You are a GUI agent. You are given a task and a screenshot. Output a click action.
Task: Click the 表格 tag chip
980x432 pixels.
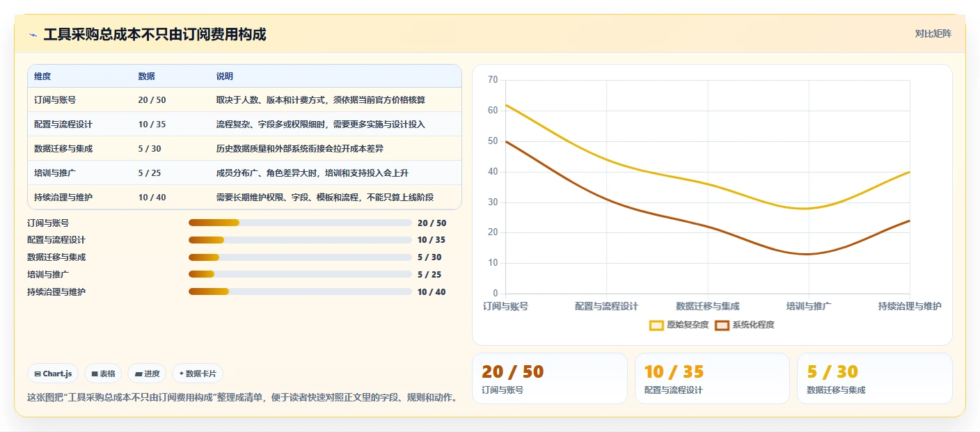103,374
